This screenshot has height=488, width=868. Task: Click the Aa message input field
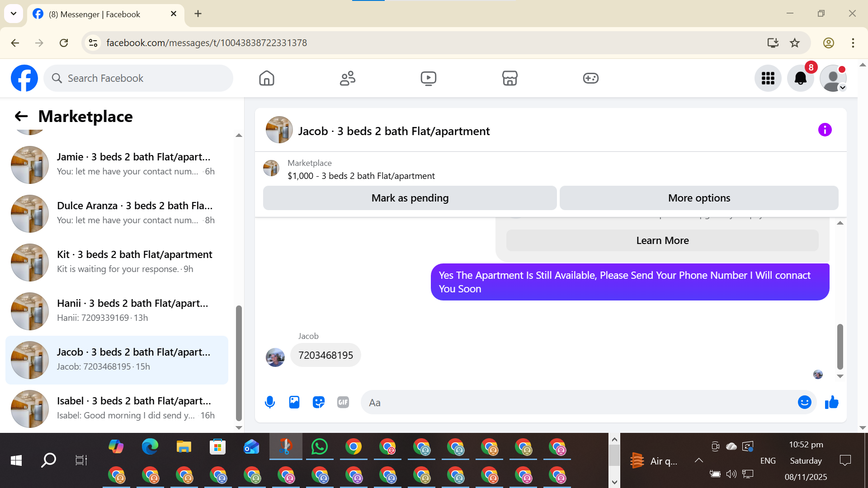pos(579,403)
